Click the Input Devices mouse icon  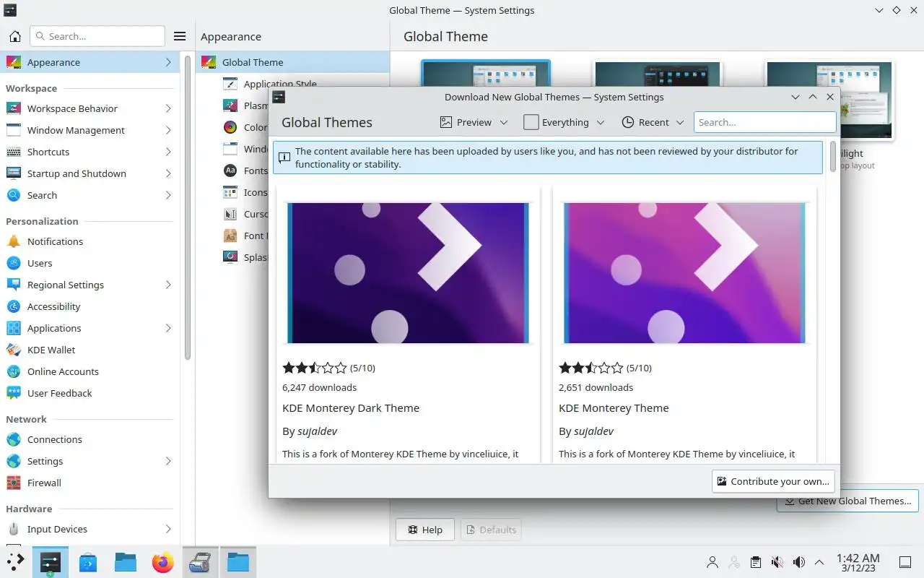pyautogui.click(x=14, y=529)
